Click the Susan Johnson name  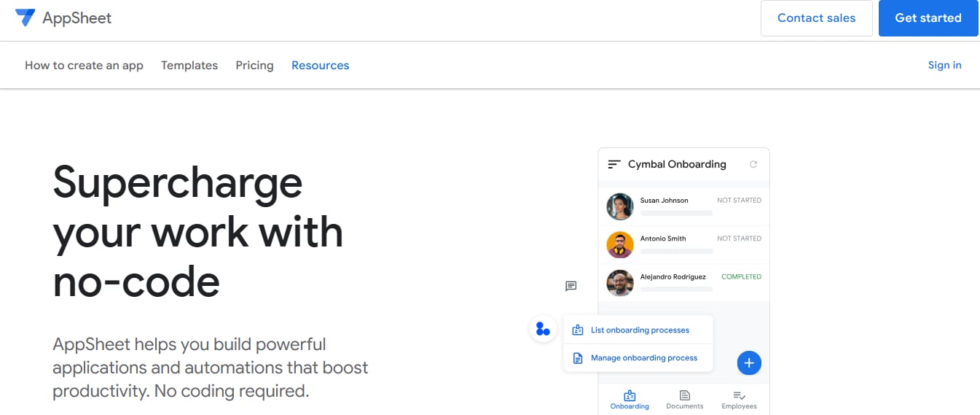[x=664, y=201]
